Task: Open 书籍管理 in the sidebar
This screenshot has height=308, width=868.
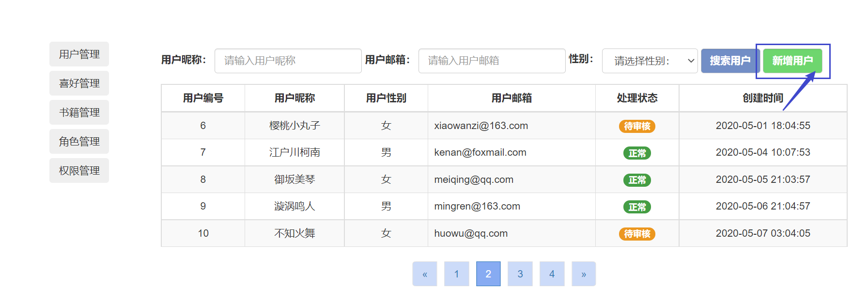Action: click(x=79, y=113)
